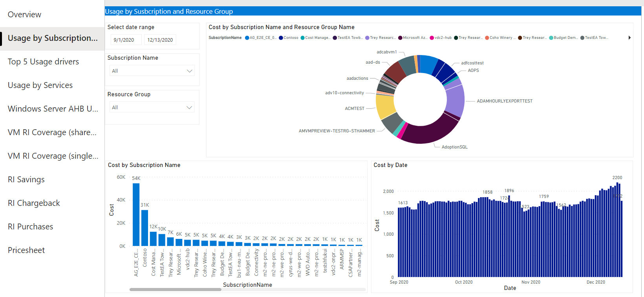The height and width of the screenshot is (297, 644).
Task: Select the Contoso legend marker
Action: click(281, 38)
